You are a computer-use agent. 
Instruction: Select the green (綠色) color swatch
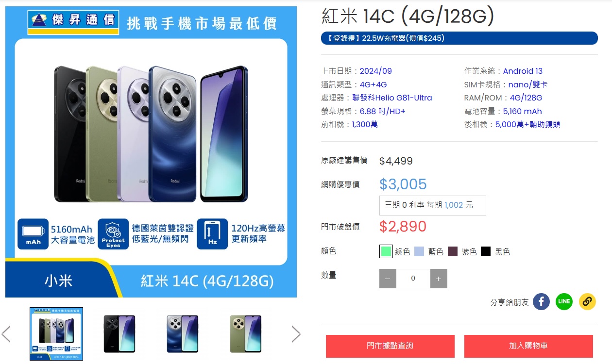386,251
